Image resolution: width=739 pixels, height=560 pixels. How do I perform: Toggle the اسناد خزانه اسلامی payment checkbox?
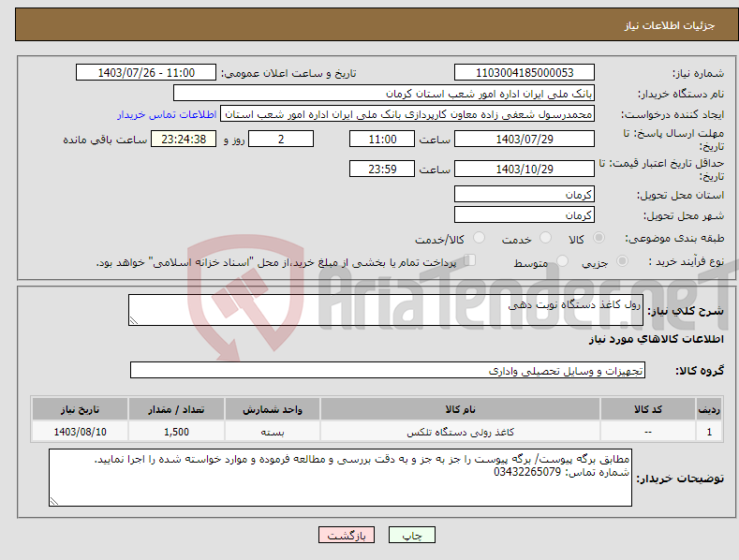469,260
